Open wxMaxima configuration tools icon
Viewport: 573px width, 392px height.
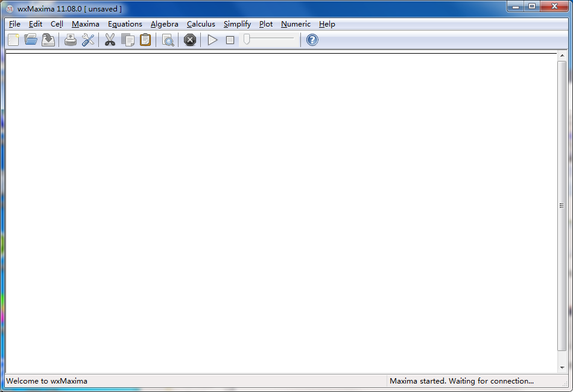(88, 40)
